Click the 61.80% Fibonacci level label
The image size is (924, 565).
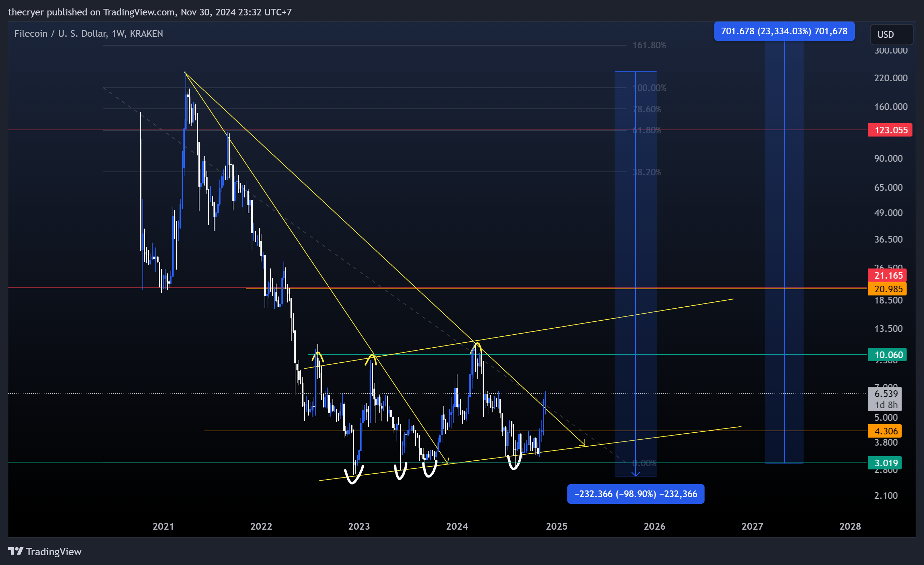pyautogui.click(x=646, y=130)
